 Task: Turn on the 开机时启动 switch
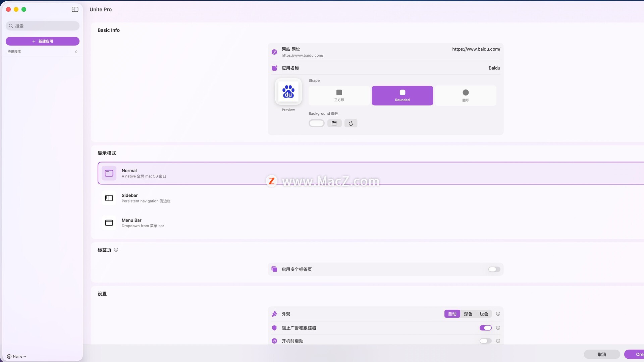(x=485, y=341)
